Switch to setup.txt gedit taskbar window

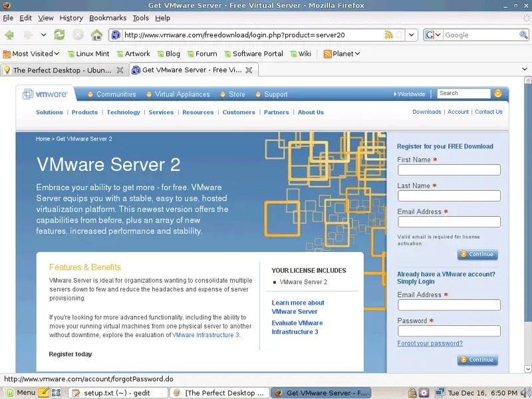118,393
